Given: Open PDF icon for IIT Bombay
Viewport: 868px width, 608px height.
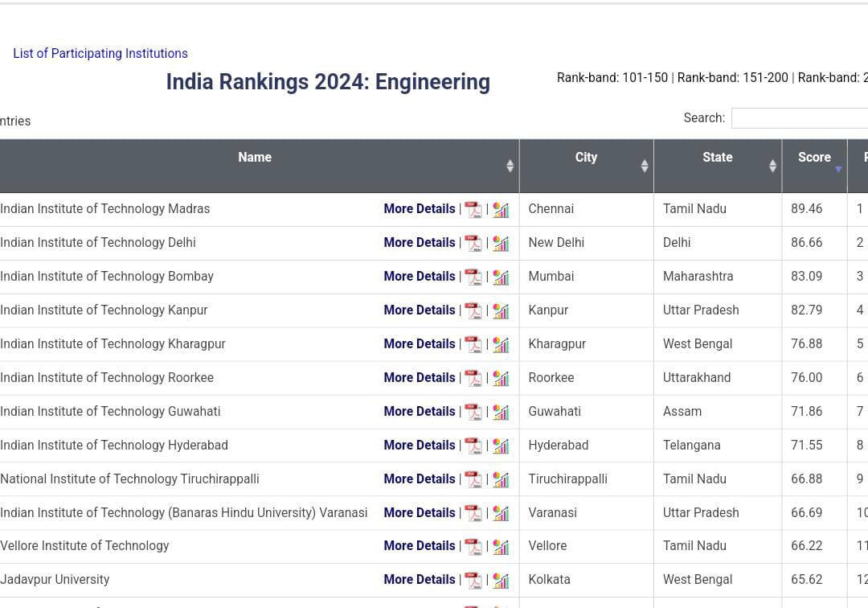Looking at the screenshot, I should (473, 277).
